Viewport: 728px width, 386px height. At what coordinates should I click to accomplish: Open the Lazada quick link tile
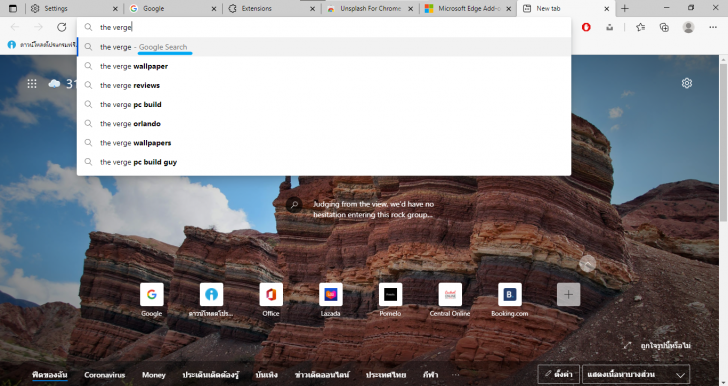[x=331, y=294]
